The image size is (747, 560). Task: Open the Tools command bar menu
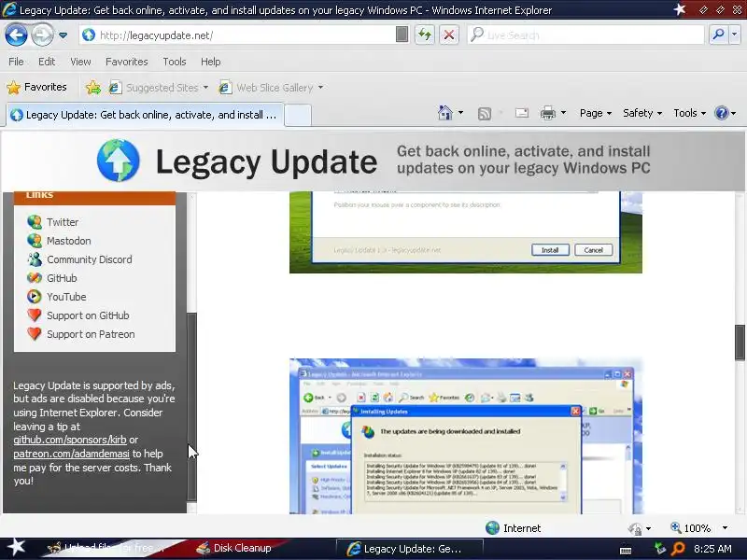689,113
